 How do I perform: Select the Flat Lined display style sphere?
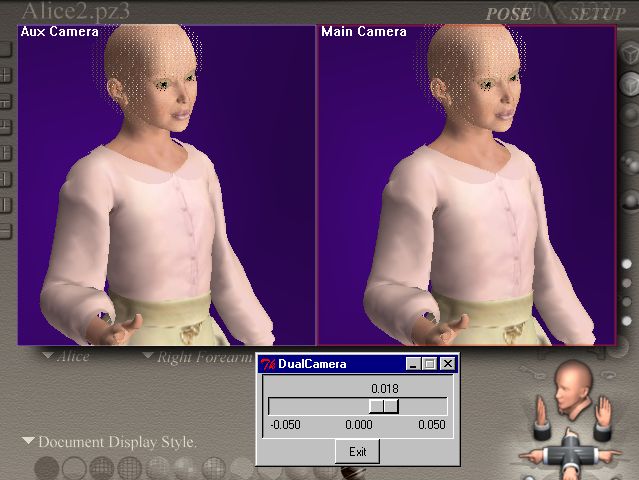tap(213, 468)
